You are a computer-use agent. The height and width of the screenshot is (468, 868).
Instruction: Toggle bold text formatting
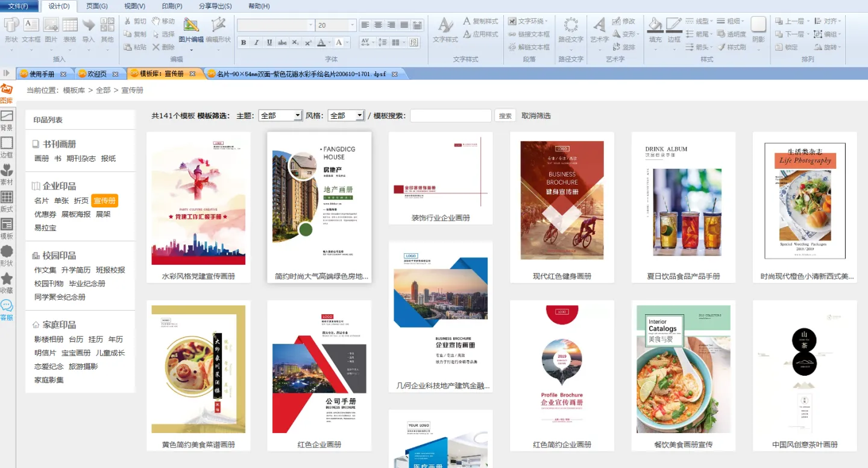244,42
